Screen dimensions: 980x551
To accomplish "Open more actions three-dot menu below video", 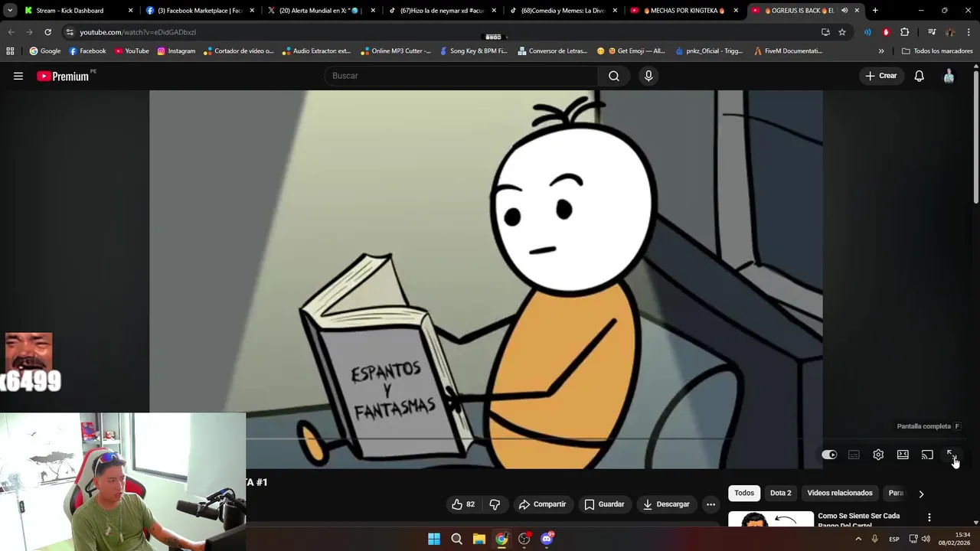I will point(710,504).
